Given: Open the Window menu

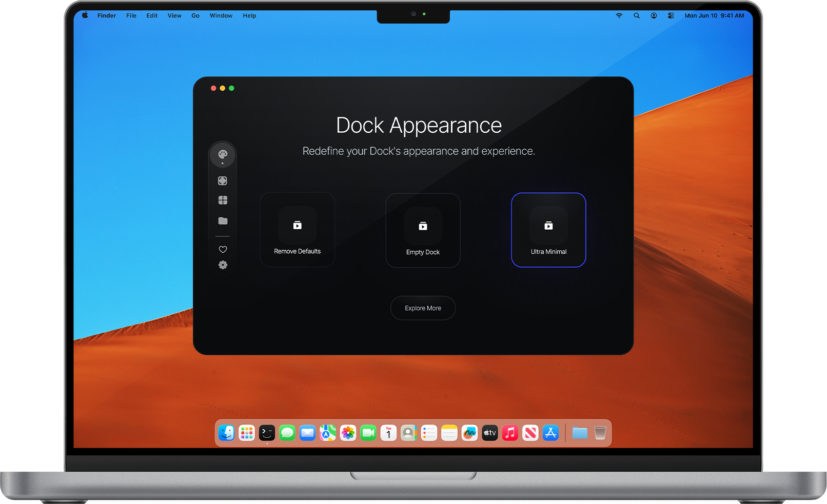Looking at the screenshot, I should click(x=221, y=16).
